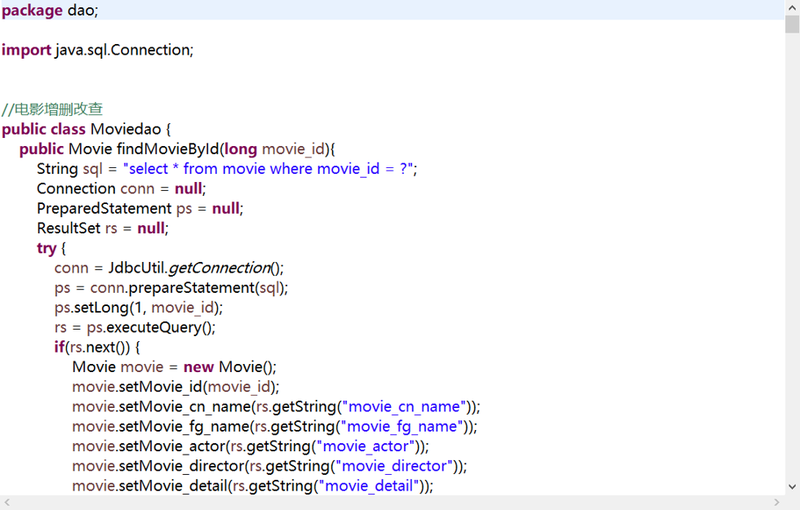
Task: Click the vertical scrollbar thumb
Action: click(792, 24)
